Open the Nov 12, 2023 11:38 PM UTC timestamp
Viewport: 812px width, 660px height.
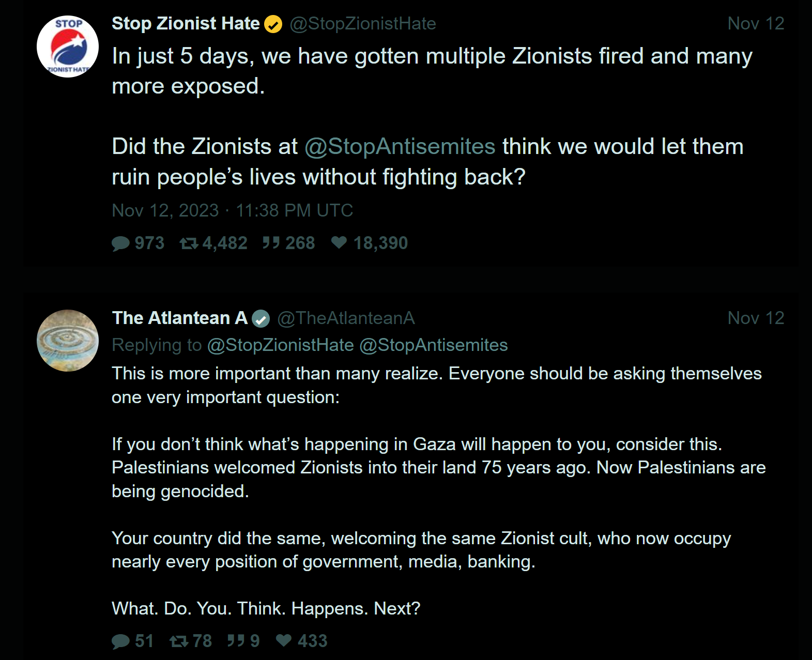pyautogui.click(x=232, y=211)
